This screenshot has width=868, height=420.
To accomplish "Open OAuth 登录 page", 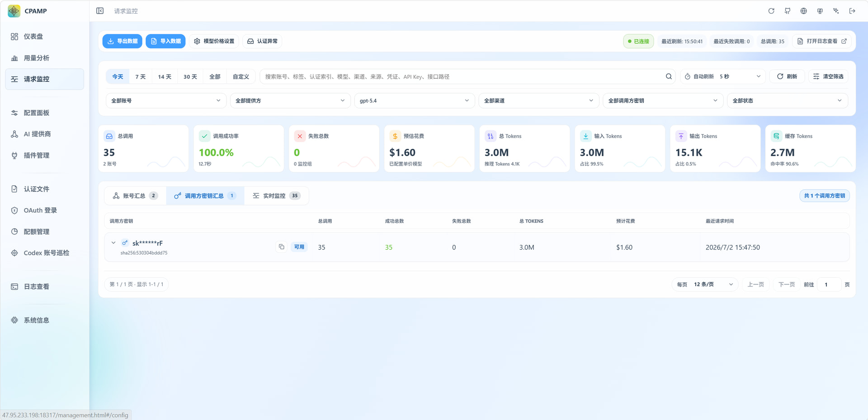I will click(x=44, y=210).
